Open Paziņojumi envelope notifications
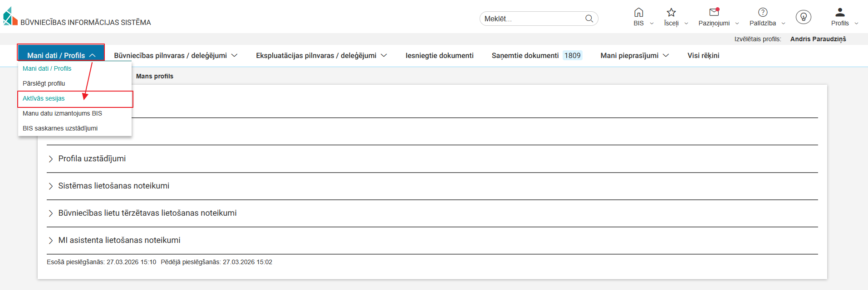This screenshot has width=868, height=290. [714, 13]
